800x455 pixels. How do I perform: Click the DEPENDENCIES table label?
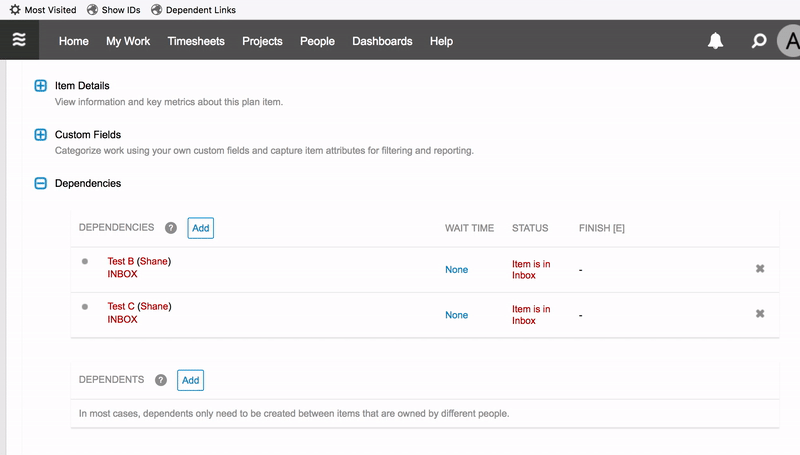(x=116, y=228)
